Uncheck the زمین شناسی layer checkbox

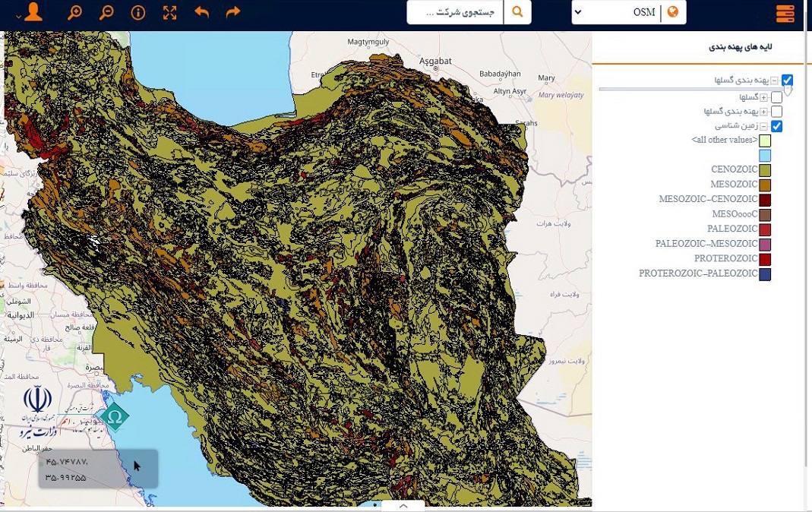pyautogui.click(x=776, y=126)
